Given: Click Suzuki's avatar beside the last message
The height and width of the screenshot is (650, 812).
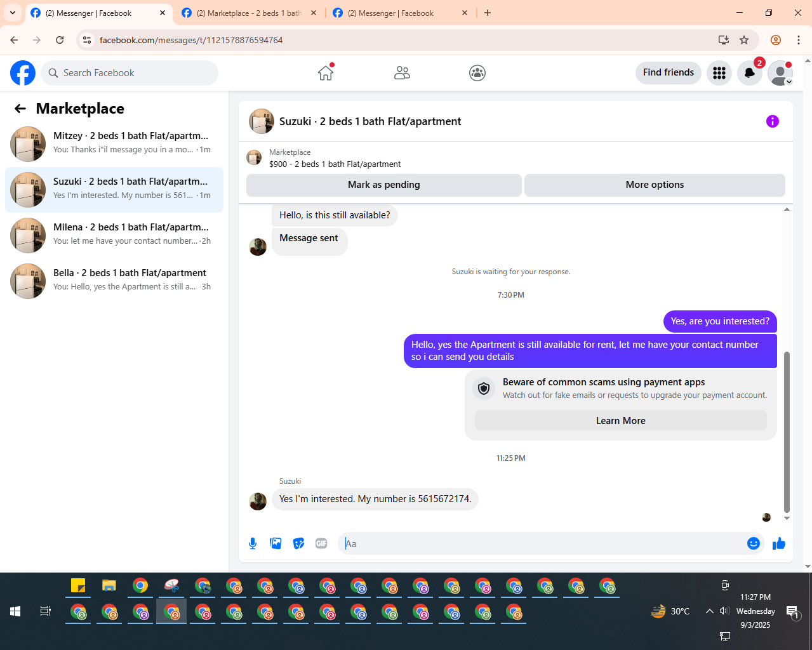Looking at the screenshot, I should tap(258, 501).
